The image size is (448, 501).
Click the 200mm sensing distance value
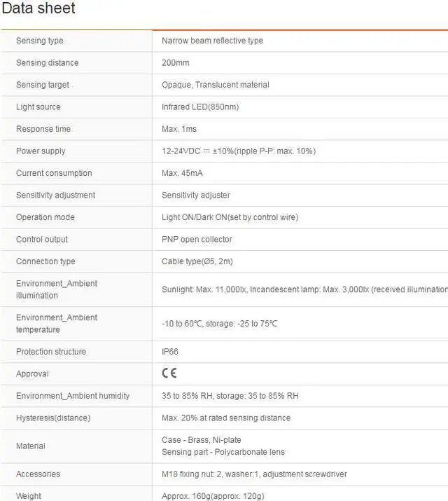(x=176, y=63)
